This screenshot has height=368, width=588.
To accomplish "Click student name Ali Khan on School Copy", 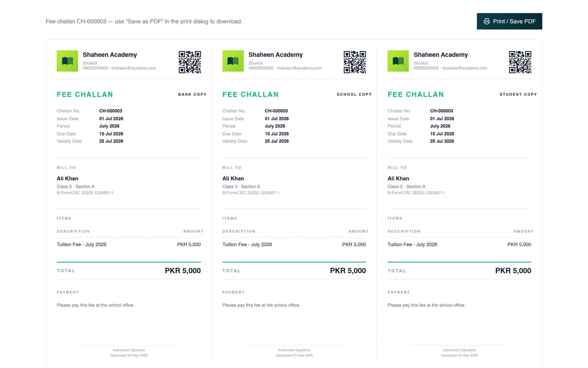I will (x=233, y=179).
